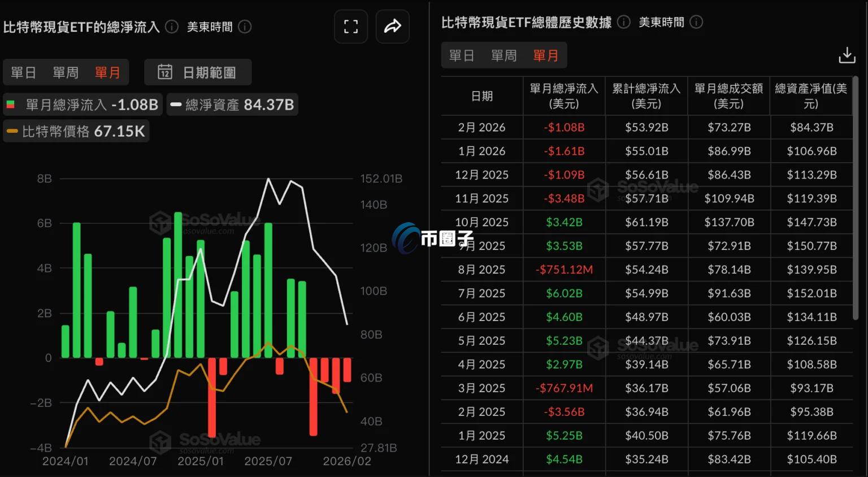Click the download table data icon
The width and height of the screenshot is (868, 477).
click(x=847, y=55)
